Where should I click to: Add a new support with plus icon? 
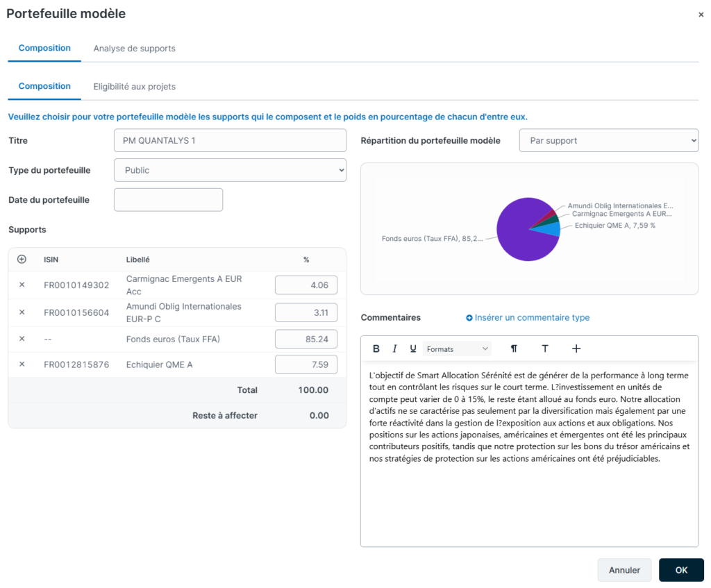tap(22, 260)
